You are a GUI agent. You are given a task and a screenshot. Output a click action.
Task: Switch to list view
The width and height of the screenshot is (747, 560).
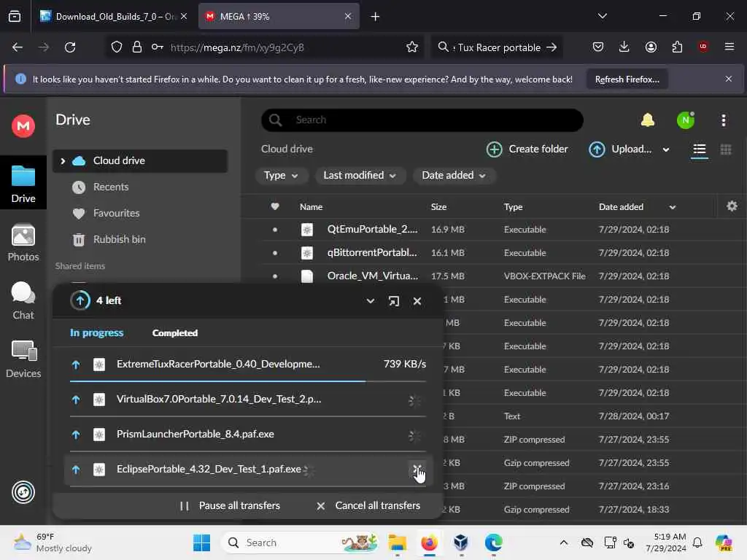coord(700,149)
